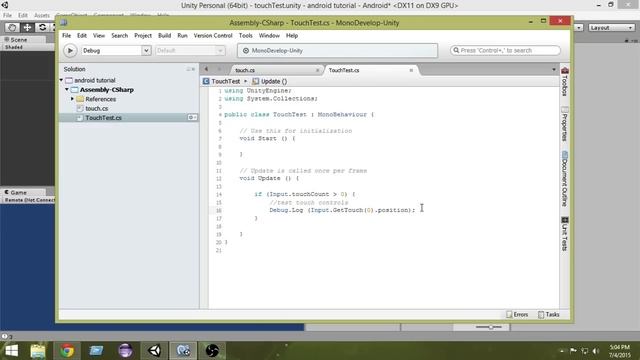Screen dimensions: 640x360
Task: Open the Help menu
Action: (x=292, y=36)
